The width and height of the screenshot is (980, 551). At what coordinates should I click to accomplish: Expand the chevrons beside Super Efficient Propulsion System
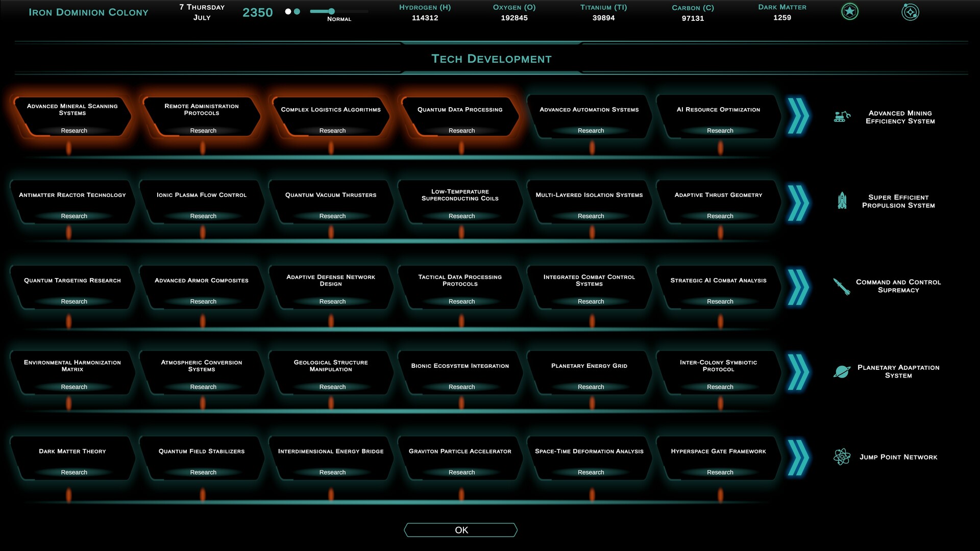coord(798,201)
